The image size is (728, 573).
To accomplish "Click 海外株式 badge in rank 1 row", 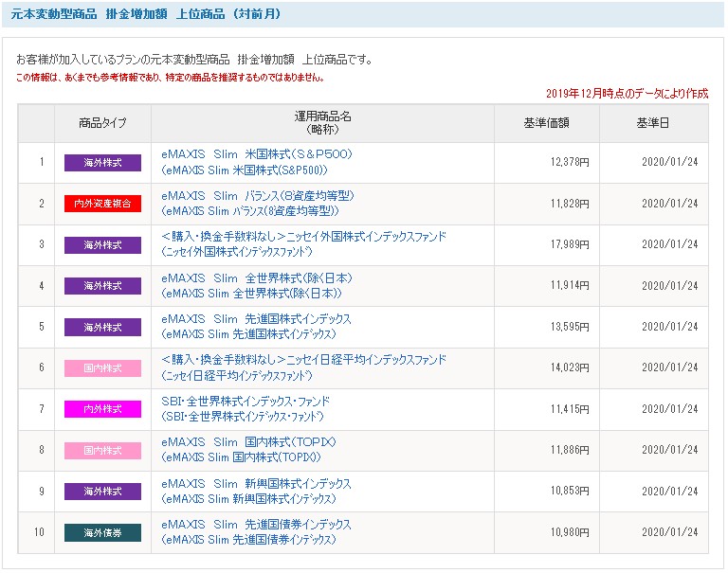I will (x=102, y=163).
